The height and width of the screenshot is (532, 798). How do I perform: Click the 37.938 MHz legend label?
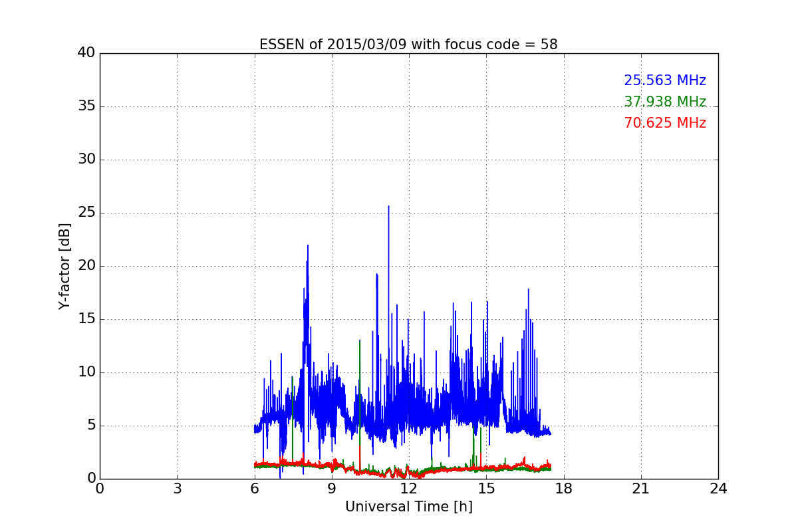(x=665, y=102)
